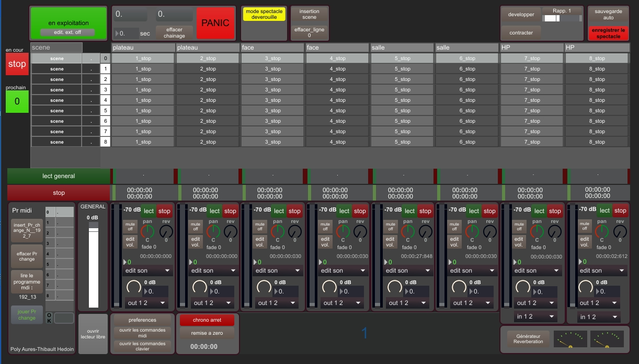
Task: Click the left VU meter beside Générateur Reverberation
Action: tap(570, 339)
